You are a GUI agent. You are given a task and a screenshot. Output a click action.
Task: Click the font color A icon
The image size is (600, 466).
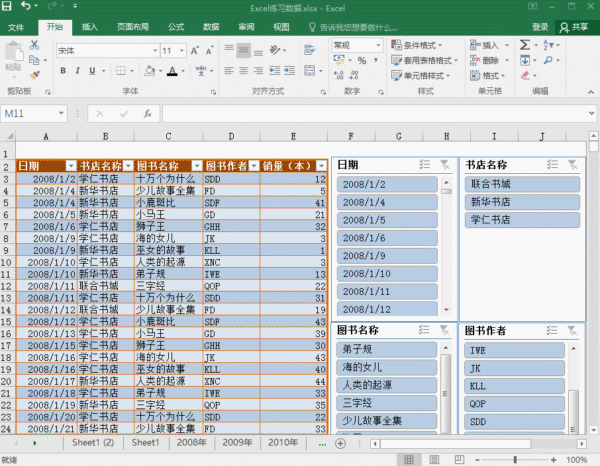[173, 71]
